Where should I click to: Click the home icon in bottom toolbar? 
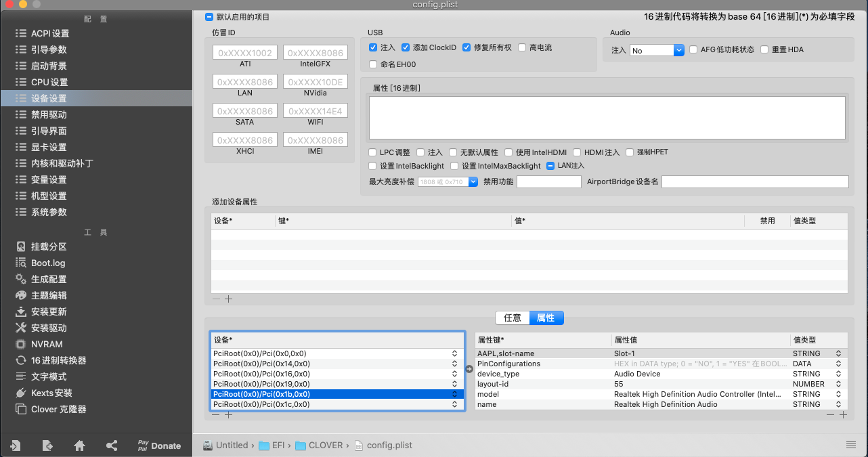click(x=79, y=445)
